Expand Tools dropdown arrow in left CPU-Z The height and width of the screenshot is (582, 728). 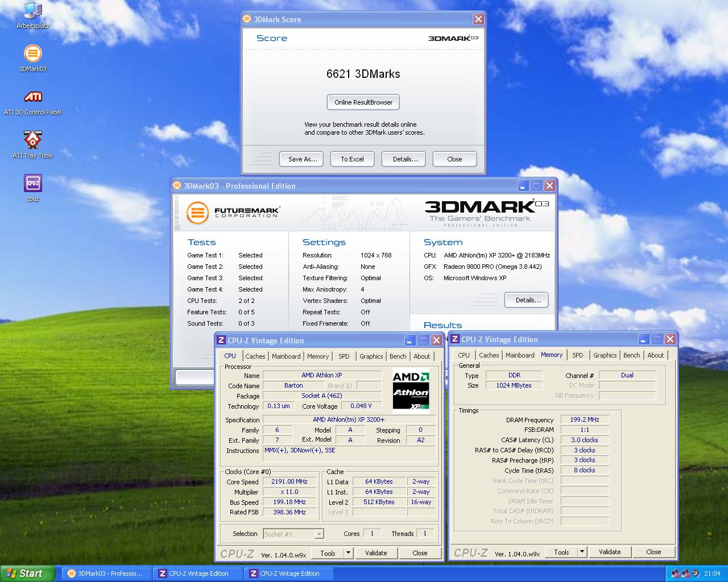pos(349,553)
